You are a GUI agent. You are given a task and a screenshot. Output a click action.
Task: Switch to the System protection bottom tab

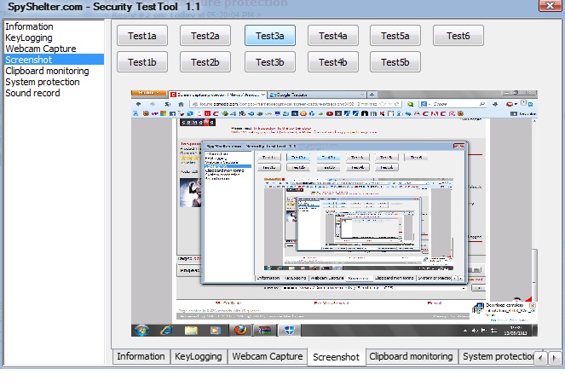tap(498, 356)
